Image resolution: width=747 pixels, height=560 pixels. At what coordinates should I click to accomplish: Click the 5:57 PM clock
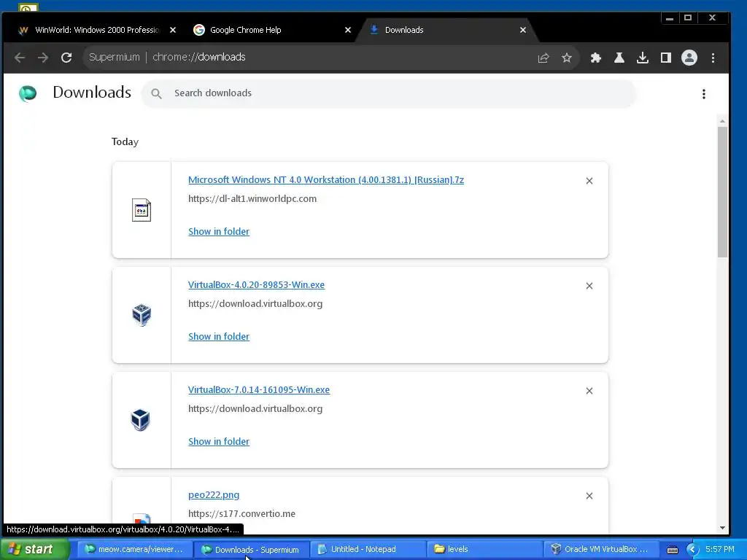tap(720, 550)
